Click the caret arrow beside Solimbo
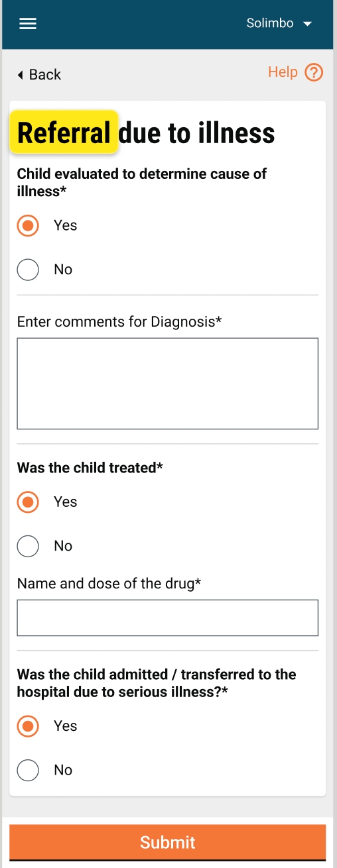337x868 pixels. point(307,24)
